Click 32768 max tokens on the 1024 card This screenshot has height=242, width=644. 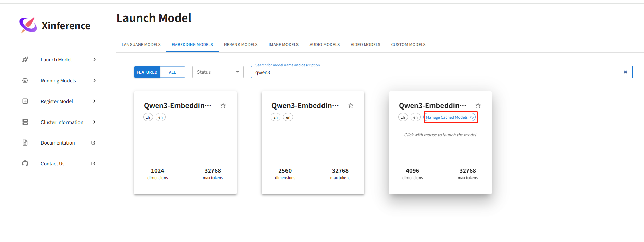(212, 171)
